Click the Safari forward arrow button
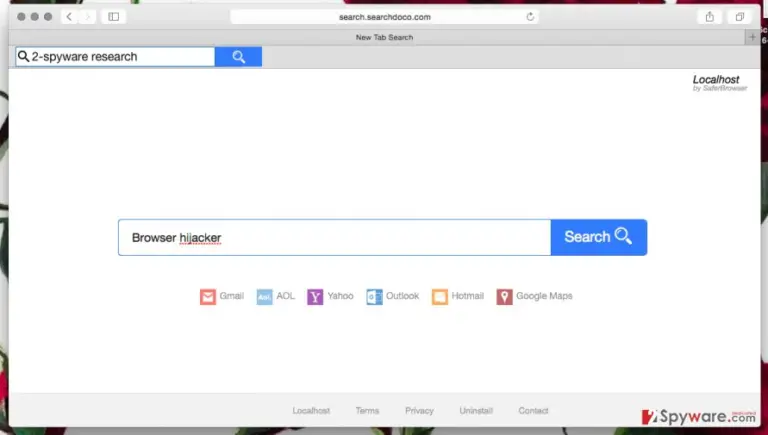This screenshot has width=768, height=435. (87, 17)
